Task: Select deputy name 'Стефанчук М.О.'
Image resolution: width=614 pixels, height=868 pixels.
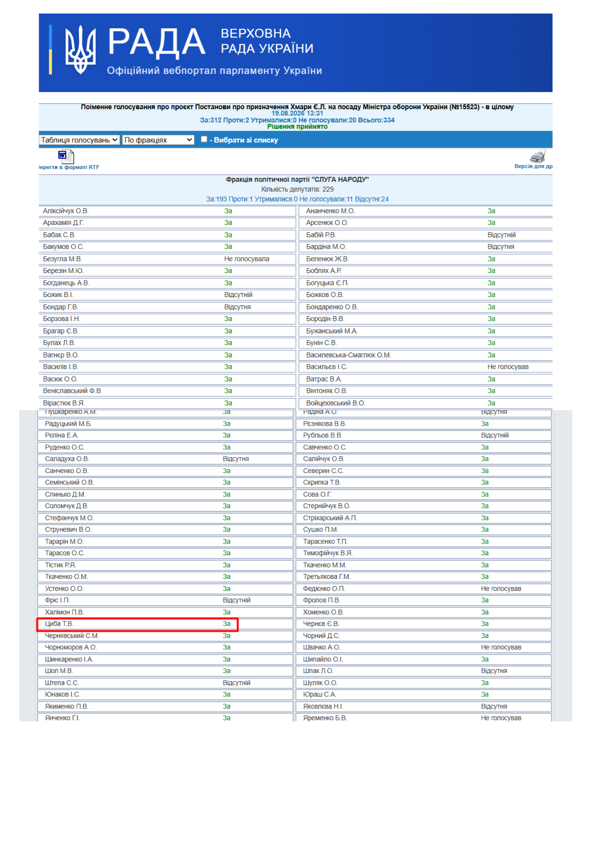Action: pos(69,518)
